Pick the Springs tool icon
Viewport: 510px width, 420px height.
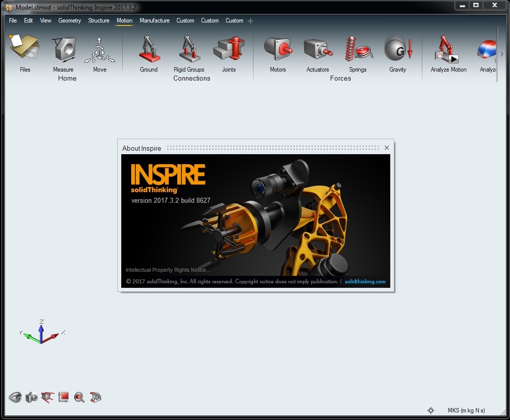coord(358,49)
